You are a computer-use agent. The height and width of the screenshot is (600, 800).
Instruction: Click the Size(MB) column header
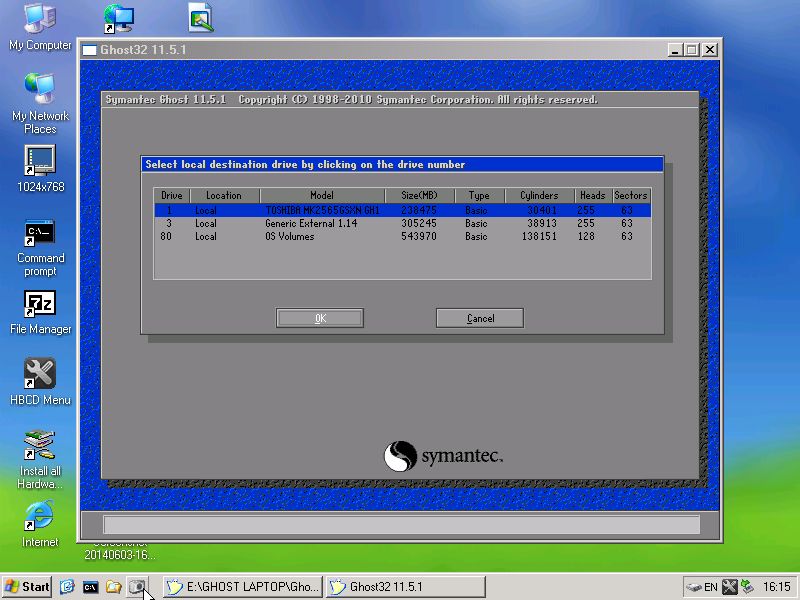pos(419,195)
